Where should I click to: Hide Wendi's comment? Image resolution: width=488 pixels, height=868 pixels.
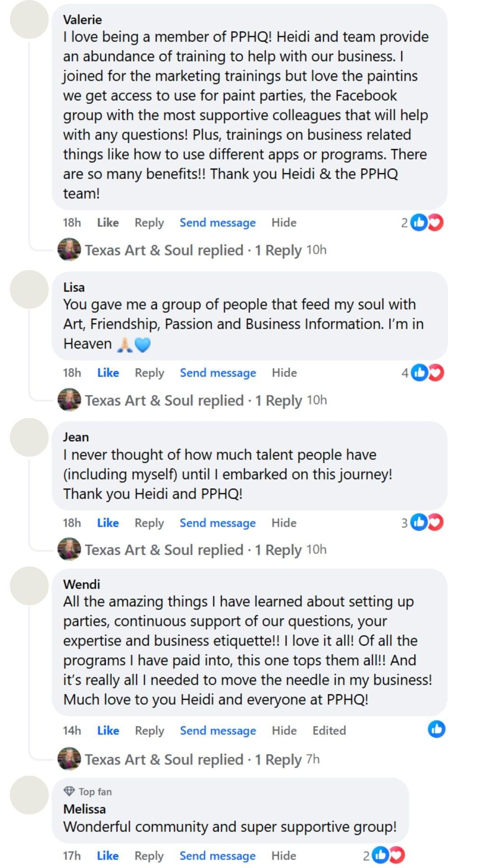pos(284,731)
